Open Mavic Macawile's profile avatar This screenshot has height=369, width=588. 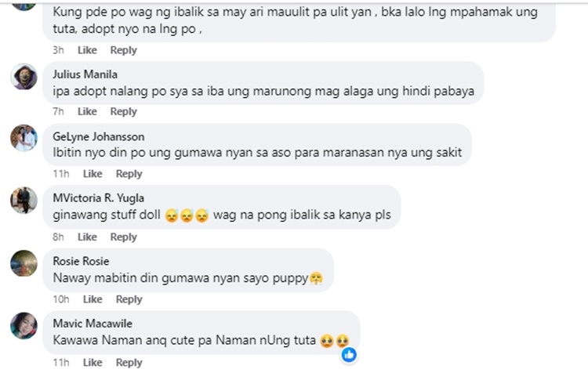point(24,326)
